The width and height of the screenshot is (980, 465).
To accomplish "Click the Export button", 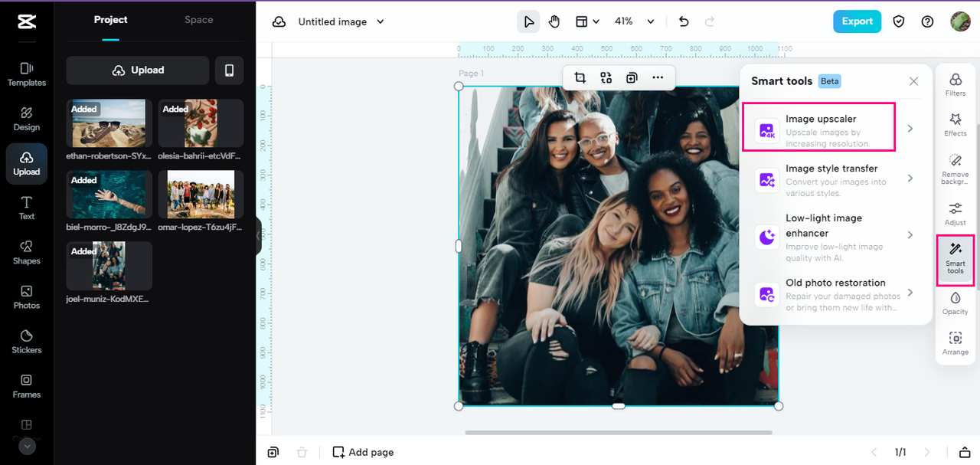I will pos(857,21).
